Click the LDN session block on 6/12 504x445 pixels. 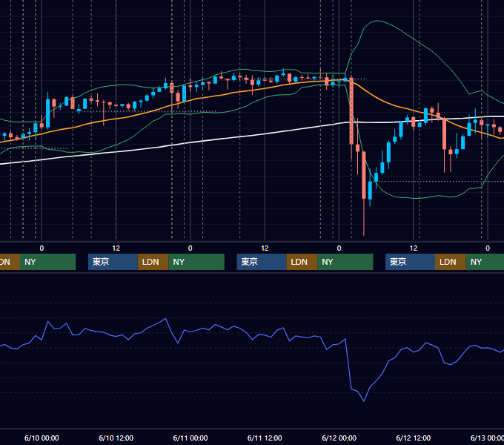451,262
